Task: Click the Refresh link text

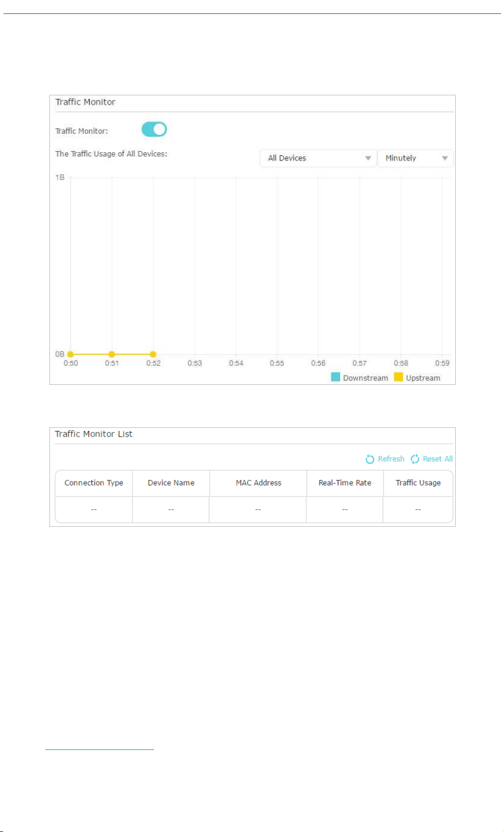Action: (x=391, y=459)
